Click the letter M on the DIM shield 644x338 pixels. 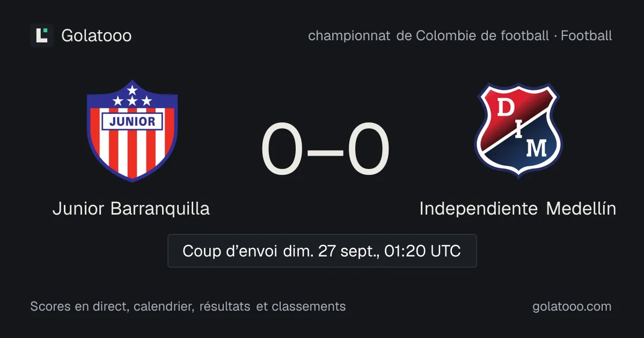536,148
